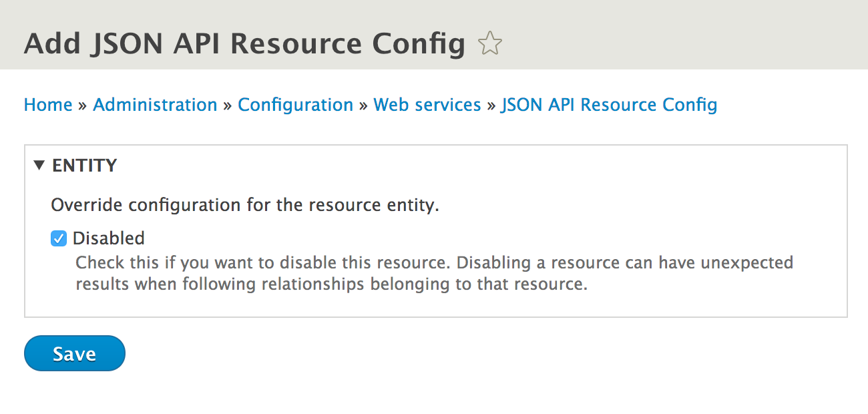Click the ENTITY section heading text
This screenshot has width=868, height=414.
coord(84,166)
